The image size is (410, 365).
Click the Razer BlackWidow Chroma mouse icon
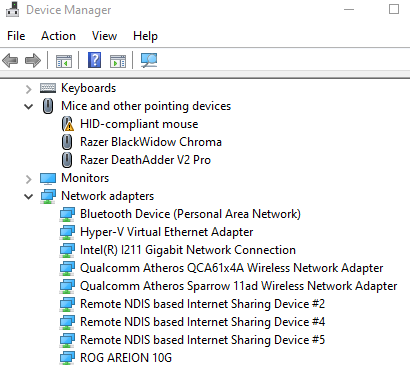pyautogui.click(x=67, y=142)
